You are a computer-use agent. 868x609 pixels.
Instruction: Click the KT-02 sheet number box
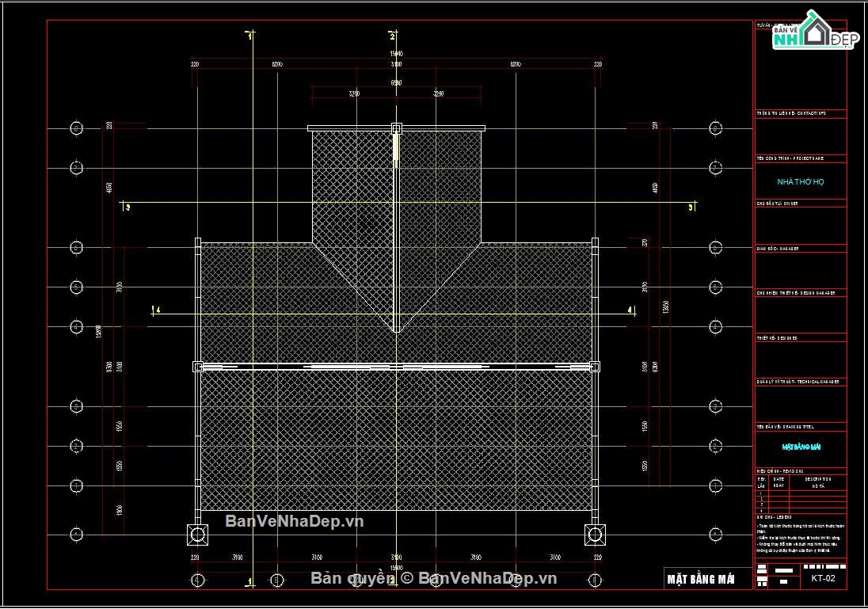tap(823, 578)
